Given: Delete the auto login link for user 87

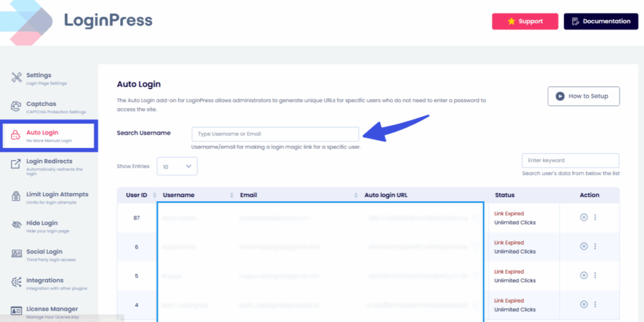Looking at the screenshot, I should pos(584,217).
